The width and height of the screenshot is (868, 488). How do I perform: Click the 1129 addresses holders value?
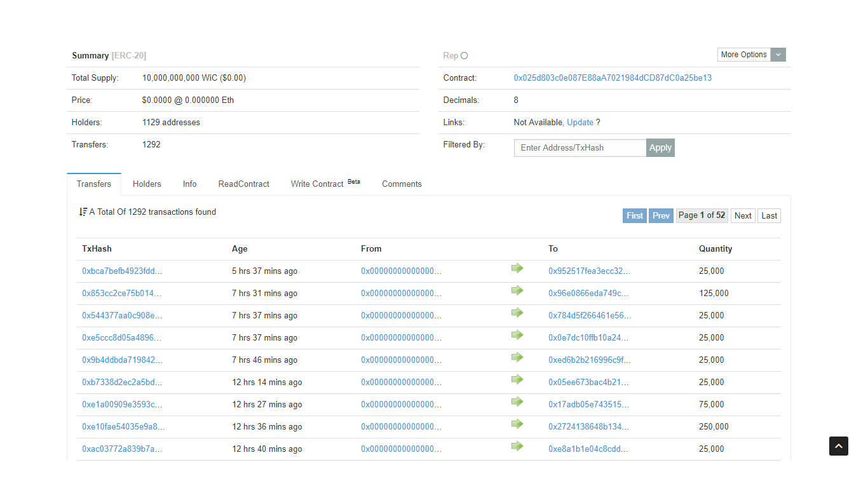(x=171, y=123)
